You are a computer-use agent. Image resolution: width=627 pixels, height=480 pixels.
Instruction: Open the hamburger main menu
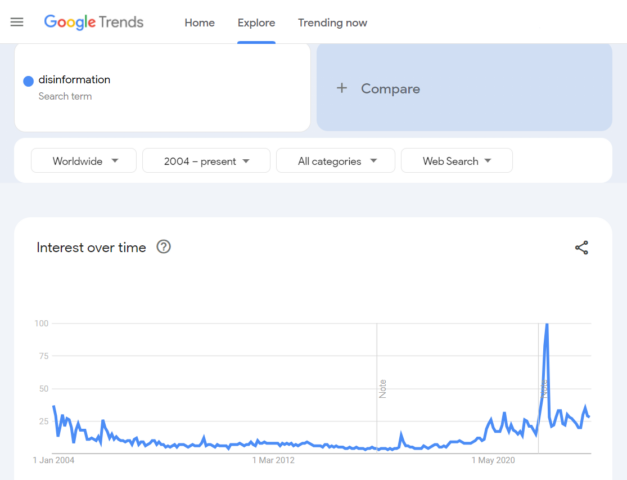tap(17, 22)
